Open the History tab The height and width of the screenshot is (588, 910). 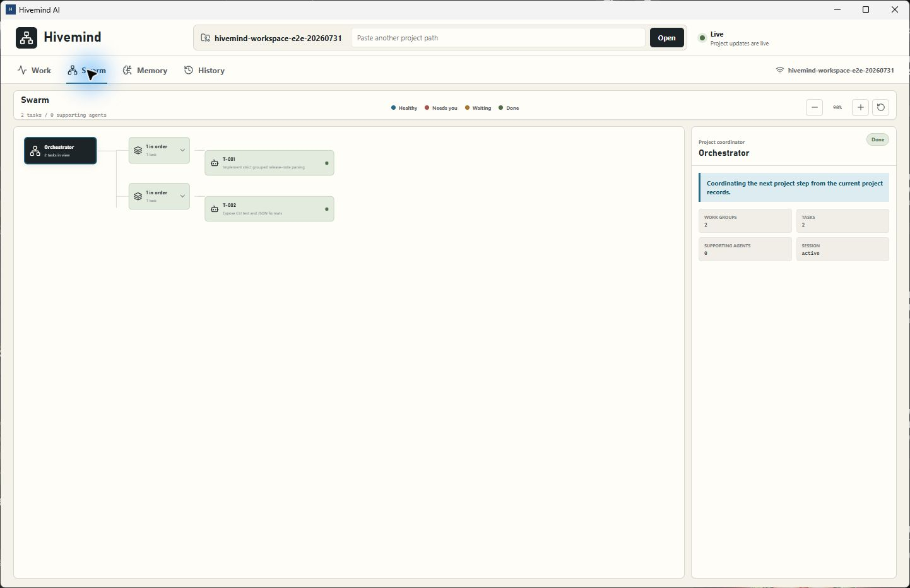204,70
